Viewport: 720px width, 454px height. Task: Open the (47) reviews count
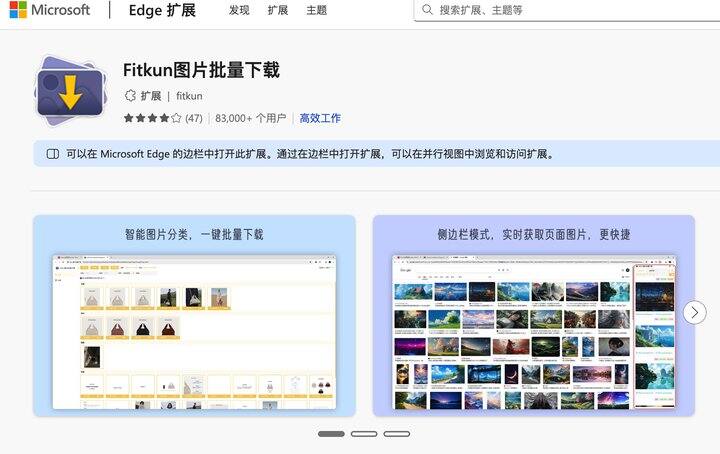click(x=194, y=118)
